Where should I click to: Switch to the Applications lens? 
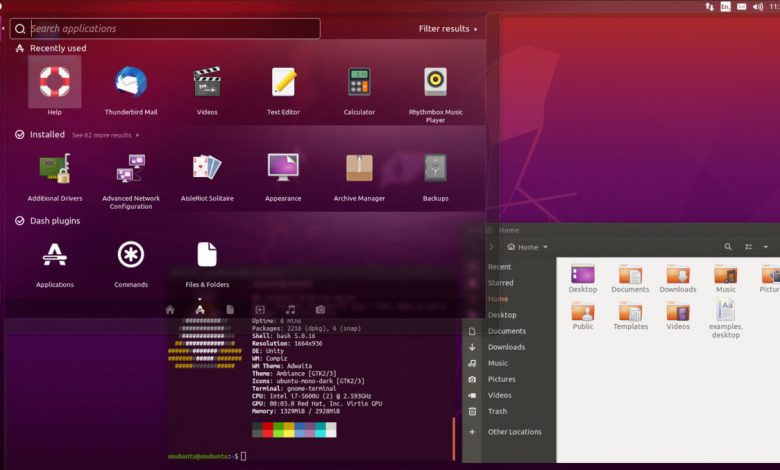(x=200, y=310)
